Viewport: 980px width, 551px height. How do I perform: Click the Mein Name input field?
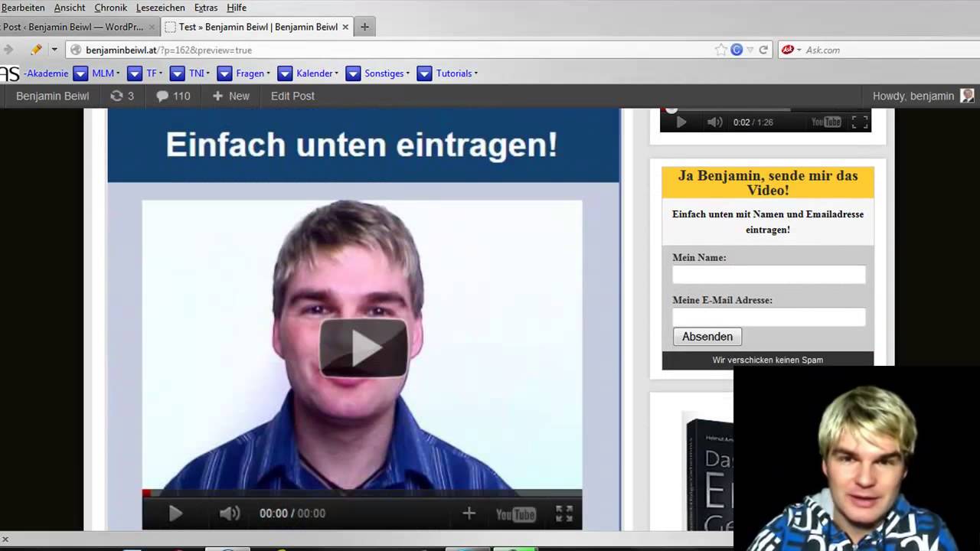click(769, 275)
